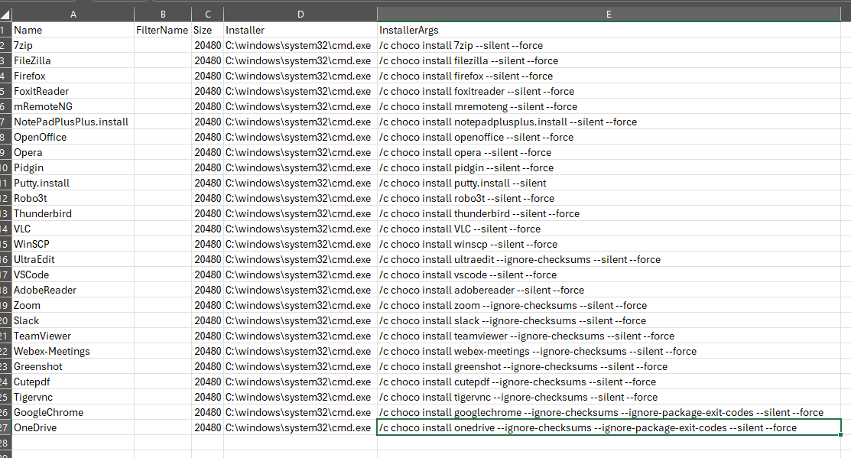Click the notepadplusplus.install args cell
The width and height of the screenshot is (852, 458).
coord(609,122)
